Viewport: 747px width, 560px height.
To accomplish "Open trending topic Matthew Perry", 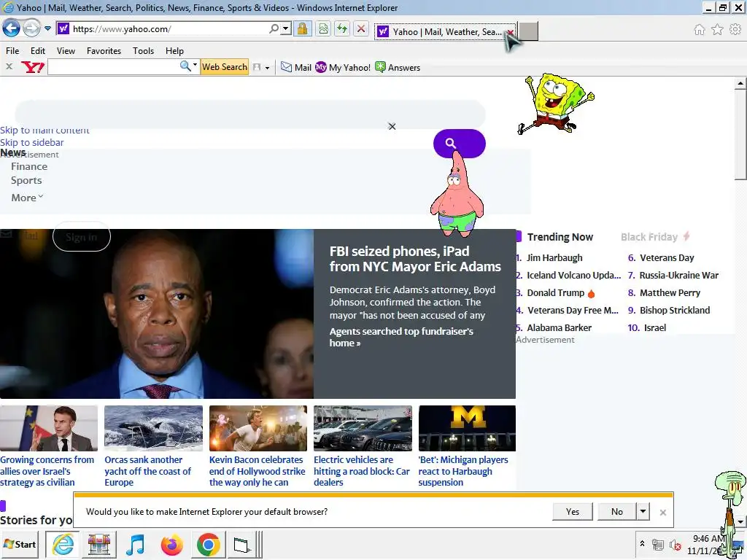I will (670, 293).
